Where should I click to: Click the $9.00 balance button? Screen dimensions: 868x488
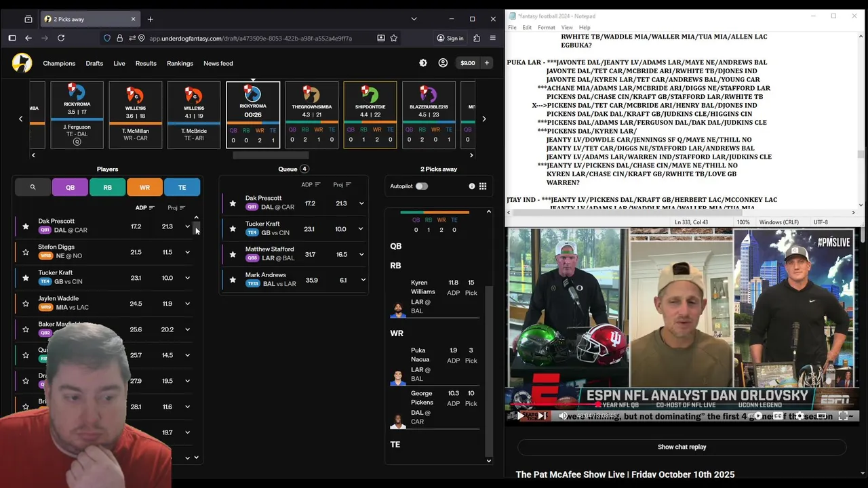(x=468, y=63)
